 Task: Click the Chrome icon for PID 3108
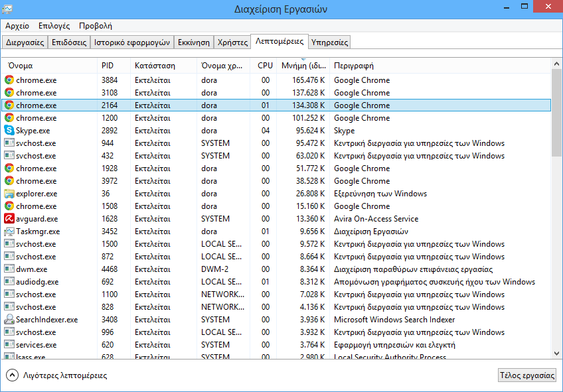pos(9,93)
